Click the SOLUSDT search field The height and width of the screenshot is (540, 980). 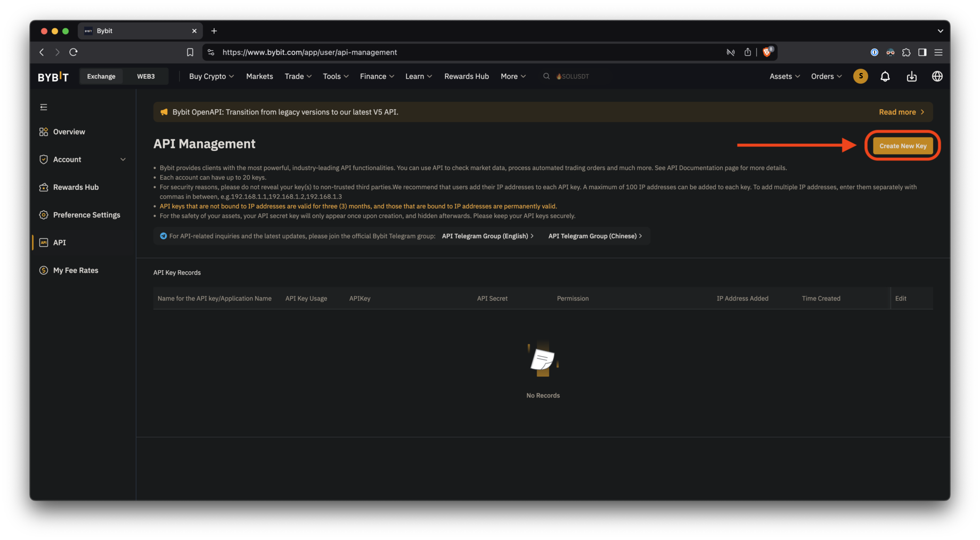[573, 76]
